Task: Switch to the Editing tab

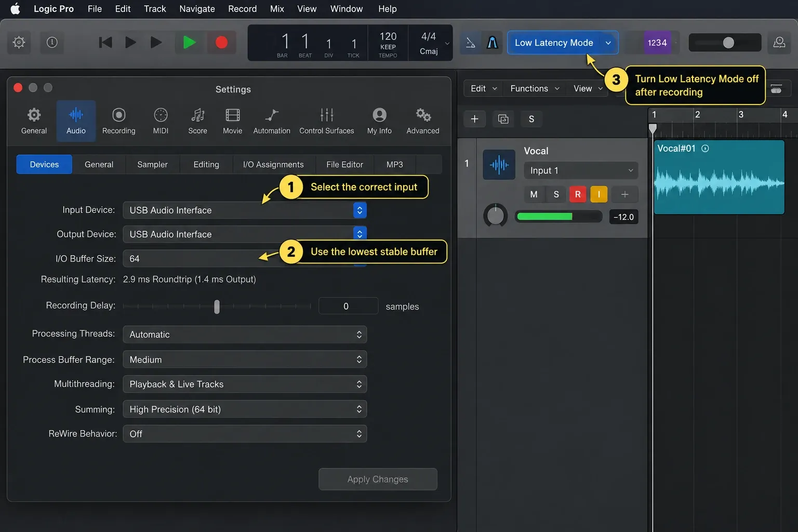Action: click(206, 164)
